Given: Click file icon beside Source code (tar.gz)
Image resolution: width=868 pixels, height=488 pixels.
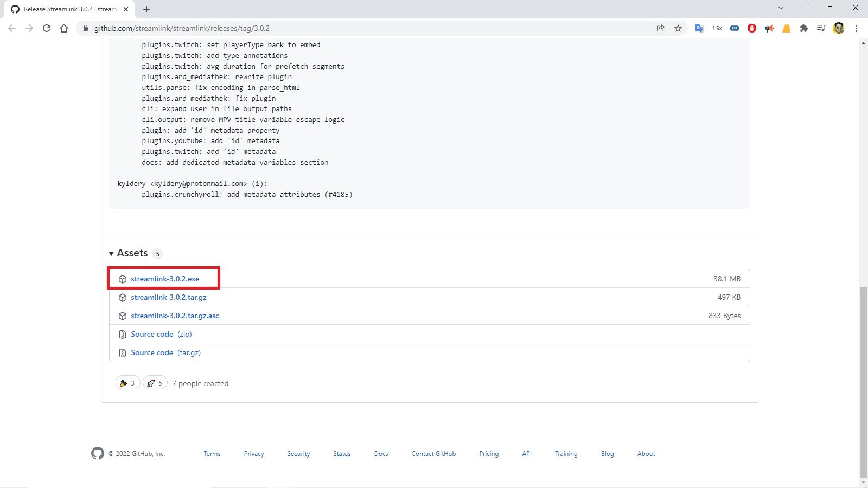Looking at the screenshot, I should 123,353.
